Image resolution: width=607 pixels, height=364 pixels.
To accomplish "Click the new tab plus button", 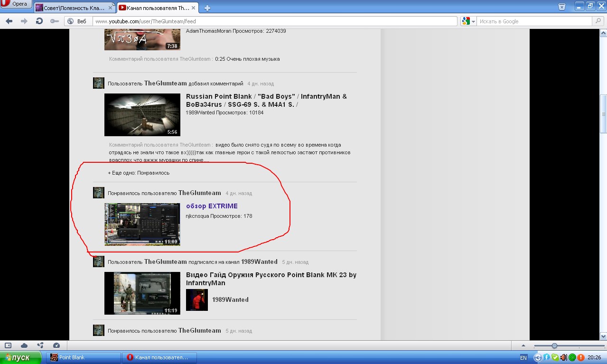I will 207,8.
